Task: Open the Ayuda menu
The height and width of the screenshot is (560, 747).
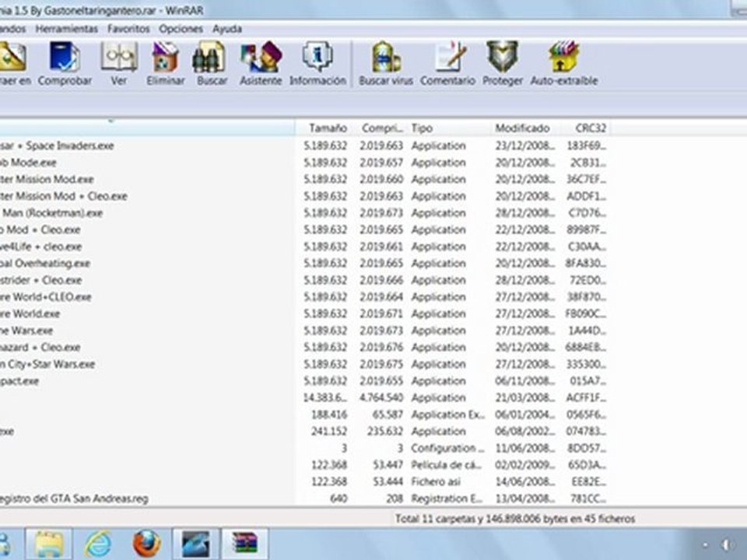Action: click(x=227, y=29)
